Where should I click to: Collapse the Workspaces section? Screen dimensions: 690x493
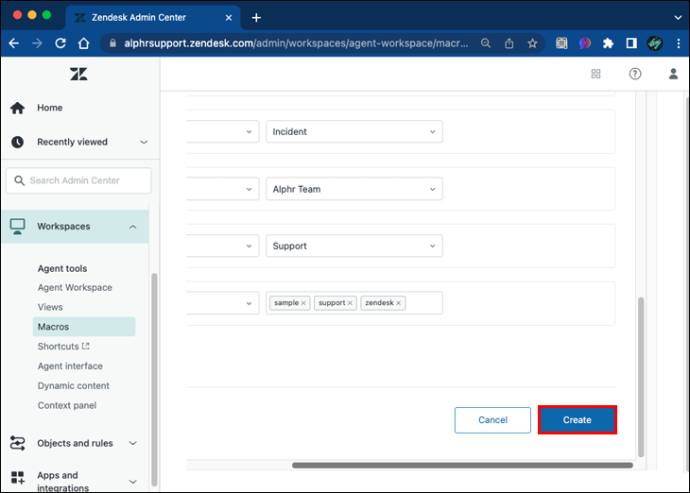coord(132,227)
